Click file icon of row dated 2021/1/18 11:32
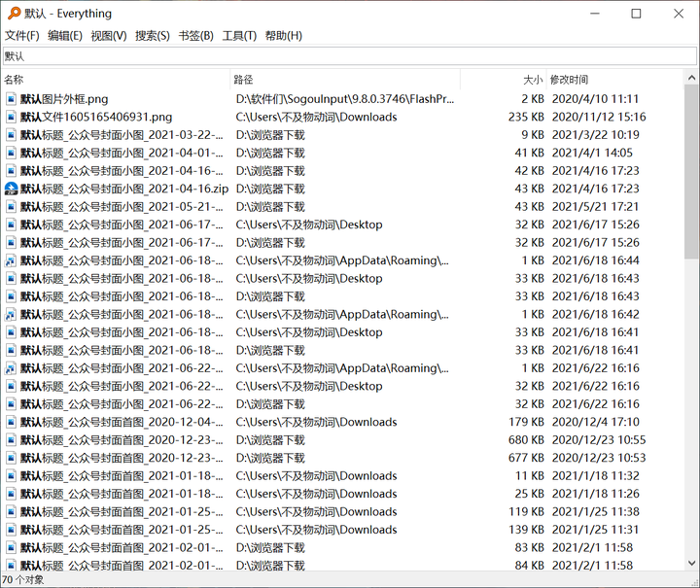 (11, 476)
